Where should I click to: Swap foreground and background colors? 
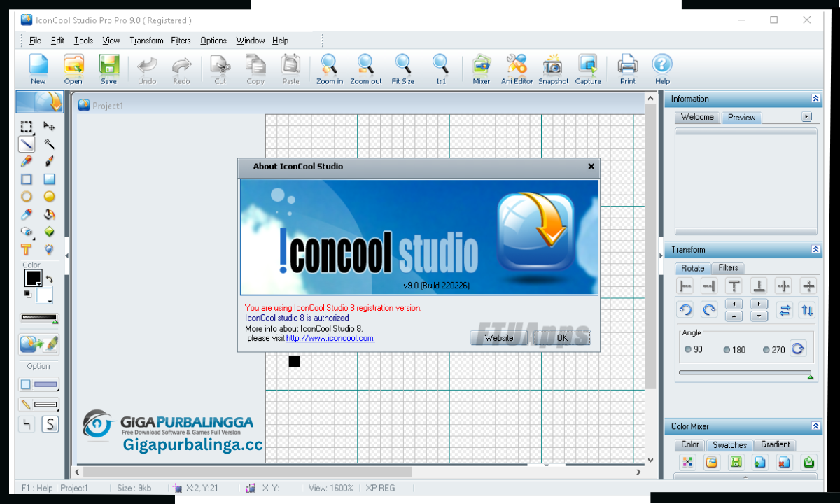click(x=49, y=279)
